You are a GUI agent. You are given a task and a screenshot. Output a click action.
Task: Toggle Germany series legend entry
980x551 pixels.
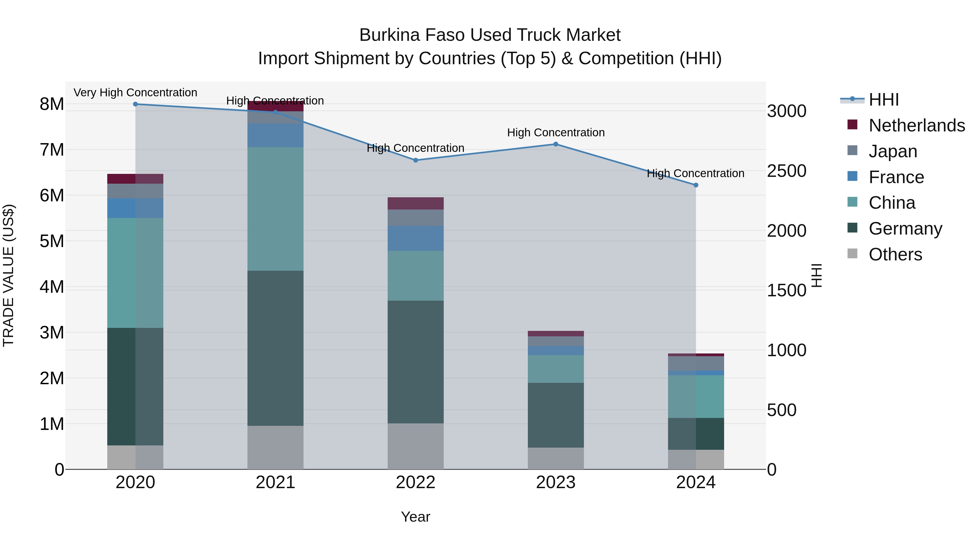pyautogui.click(x=895, y=229)
